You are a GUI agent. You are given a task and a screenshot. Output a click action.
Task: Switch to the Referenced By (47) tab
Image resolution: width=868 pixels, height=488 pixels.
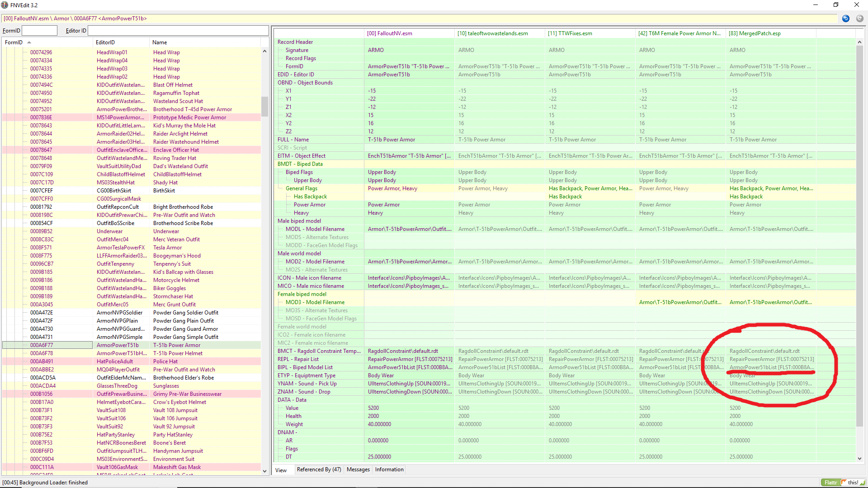tap(319, 469)
